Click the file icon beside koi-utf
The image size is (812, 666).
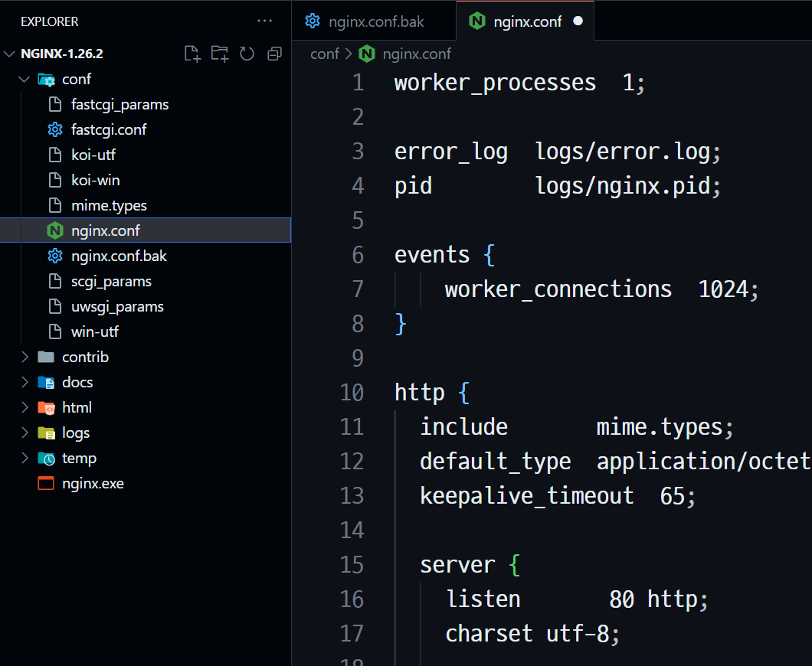[x=55, y=155]
